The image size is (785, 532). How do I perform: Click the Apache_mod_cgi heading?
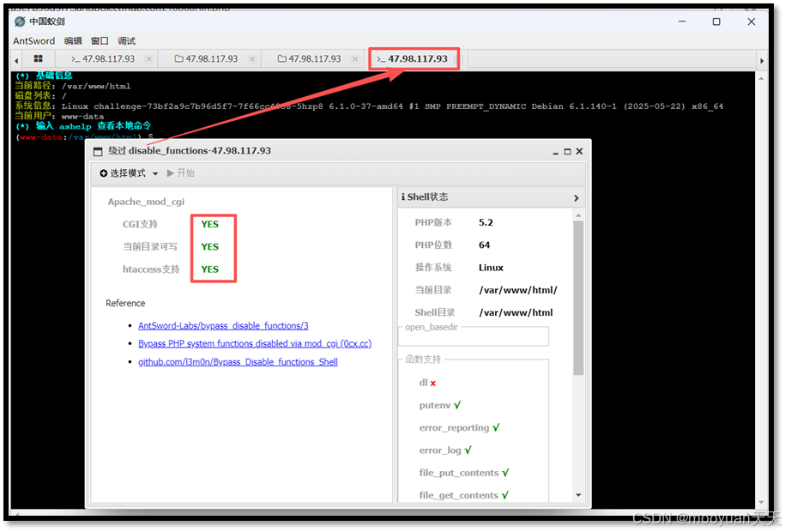(146, 202)
